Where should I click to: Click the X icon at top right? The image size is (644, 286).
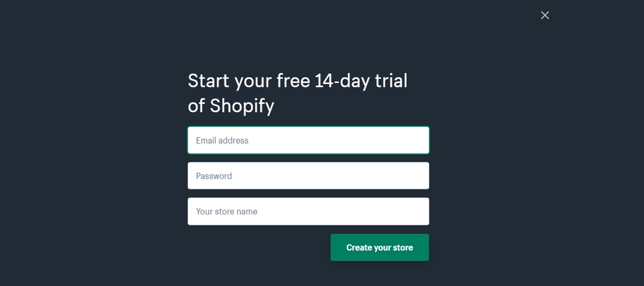(545, 16)
